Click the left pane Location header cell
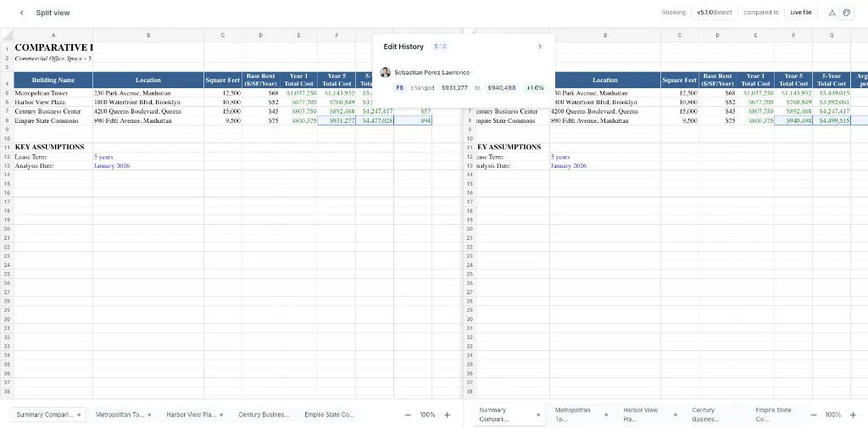 [x=148, y=80]
